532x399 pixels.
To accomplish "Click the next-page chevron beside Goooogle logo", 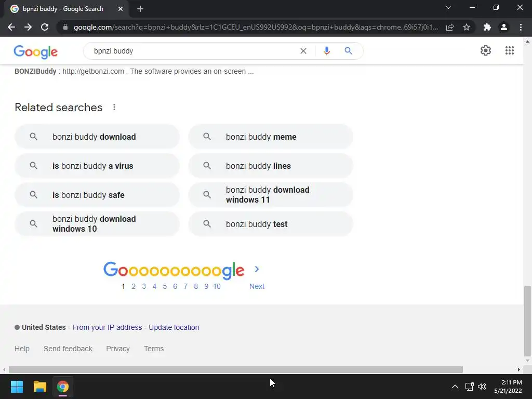I will coord(257,270).
